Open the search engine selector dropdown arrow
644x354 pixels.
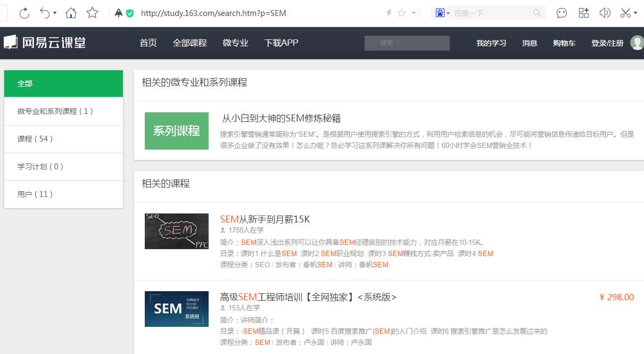tap(448, 13)
